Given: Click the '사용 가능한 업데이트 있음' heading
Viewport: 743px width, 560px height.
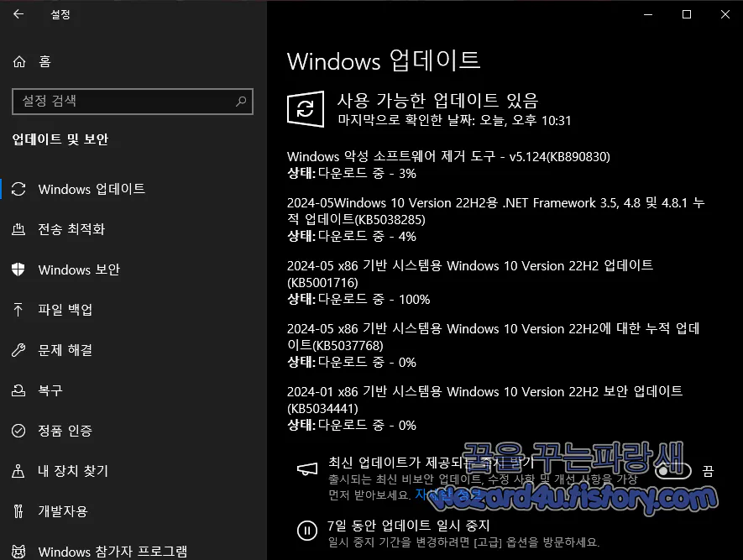Looking at the screenshot, I should [x=438, y=100].
